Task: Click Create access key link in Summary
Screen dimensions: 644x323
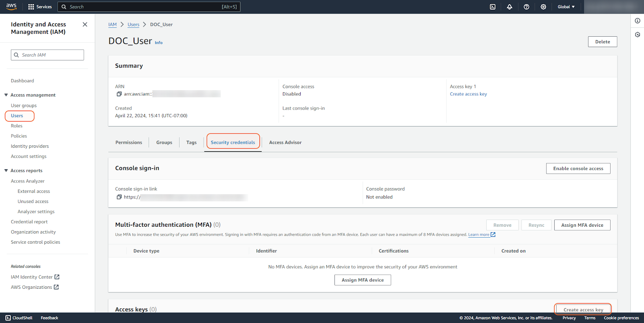Action: 468,94
